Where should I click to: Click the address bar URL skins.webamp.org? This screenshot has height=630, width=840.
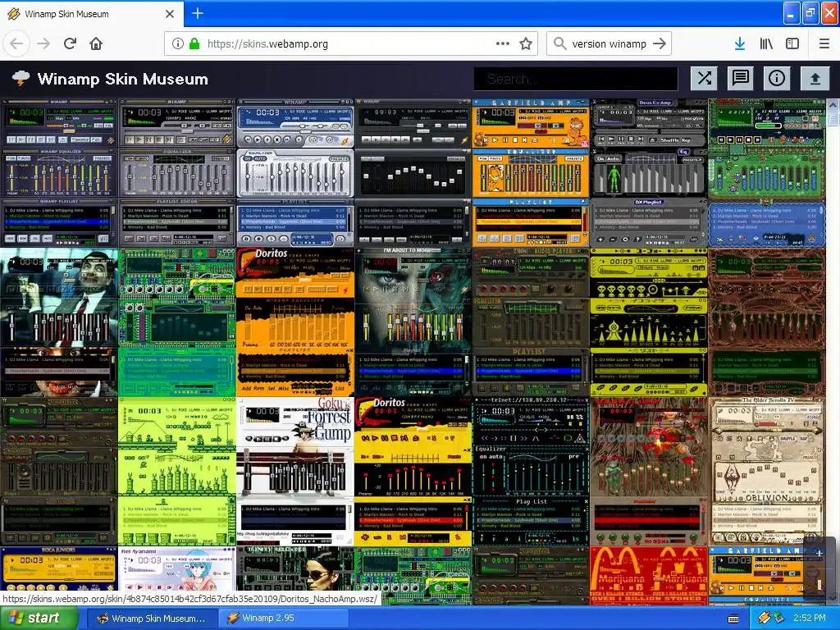[x=267, y=44]
